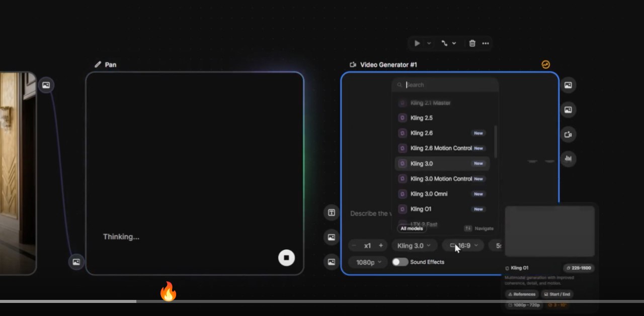The height and width of the screenshot is (316, 644).
Task: Click the orange sync status icon
Action: click(545, 64)
